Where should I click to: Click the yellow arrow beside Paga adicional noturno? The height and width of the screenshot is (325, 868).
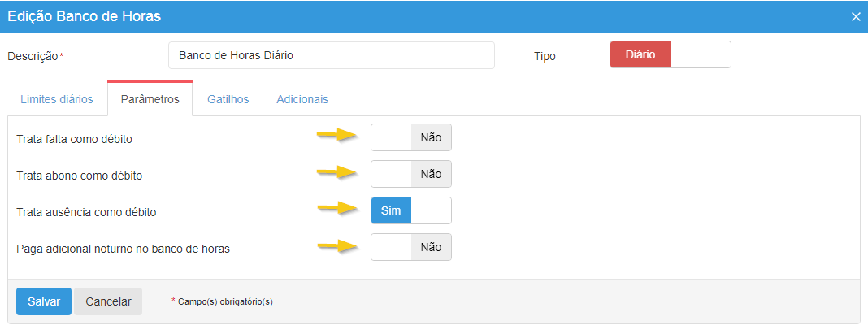(x=337, y=245)
